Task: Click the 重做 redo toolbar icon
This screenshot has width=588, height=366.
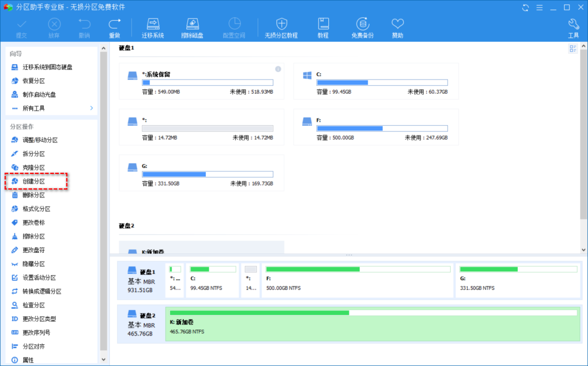Action: pos(114,28)
